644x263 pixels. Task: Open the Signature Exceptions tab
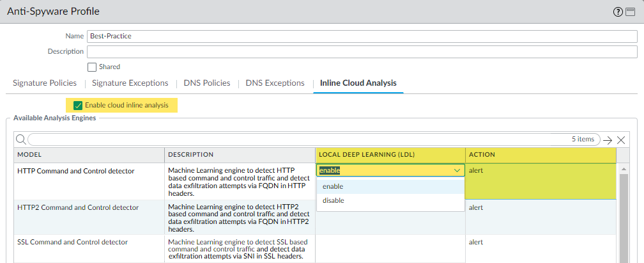point(130,83)
